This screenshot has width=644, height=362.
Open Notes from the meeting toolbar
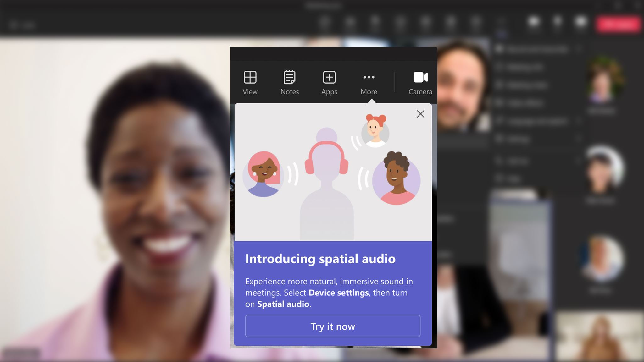289,82
